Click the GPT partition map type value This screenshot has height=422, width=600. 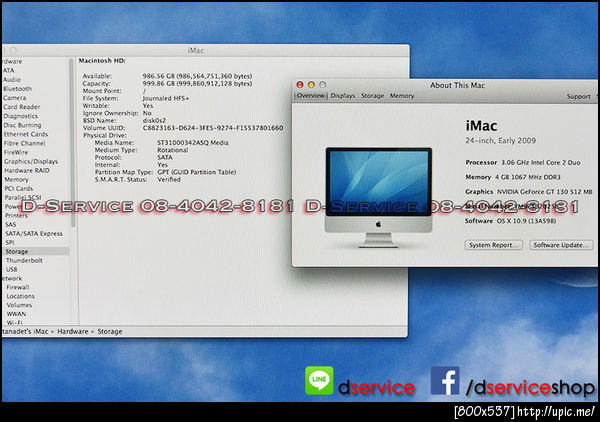coord(197,173)
